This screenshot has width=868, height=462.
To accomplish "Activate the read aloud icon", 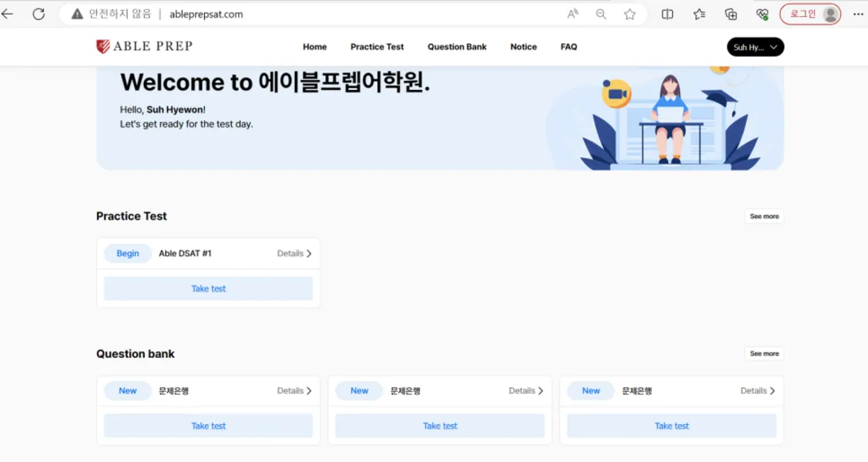I will (x=572, y=15).
